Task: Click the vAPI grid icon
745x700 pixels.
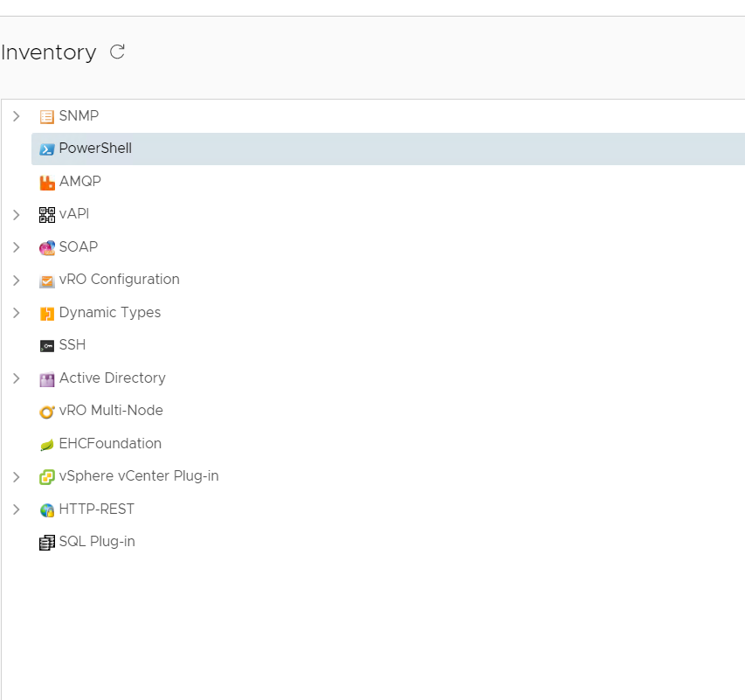Action: point(46,214)
